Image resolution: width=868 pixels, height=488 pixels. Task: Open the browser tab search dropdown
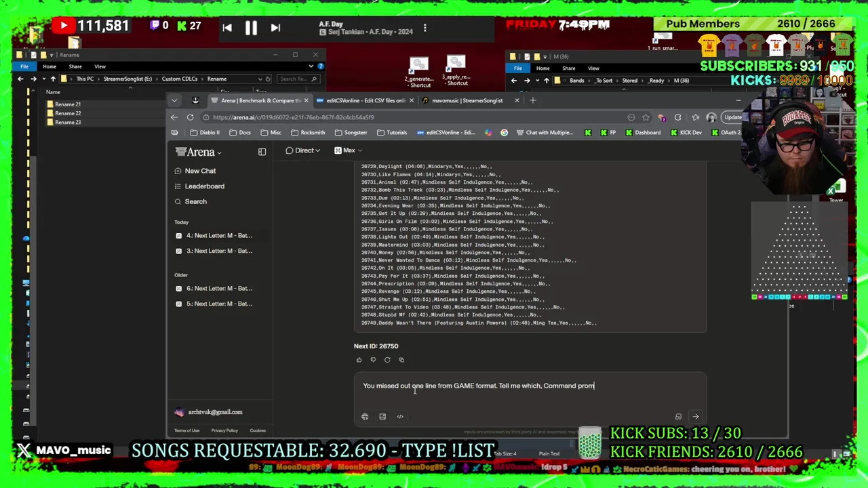(x=174, y=100)
